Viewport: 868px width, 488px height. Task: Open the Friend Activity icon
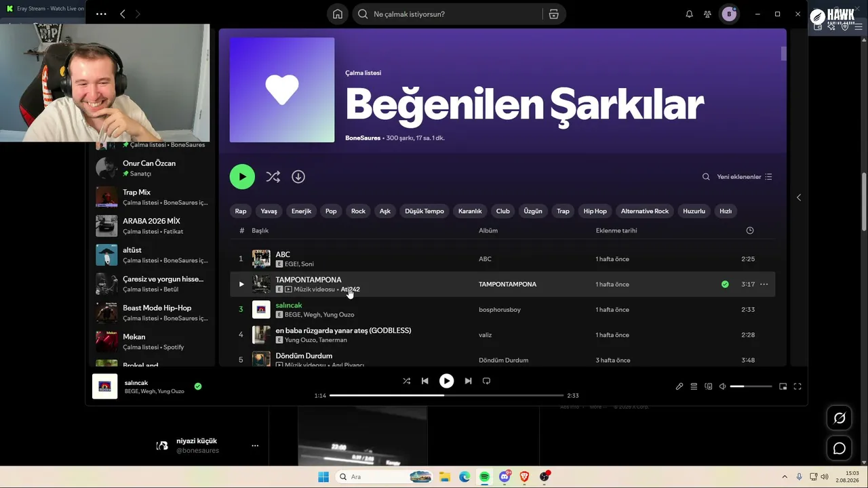(x=707, y=14)
